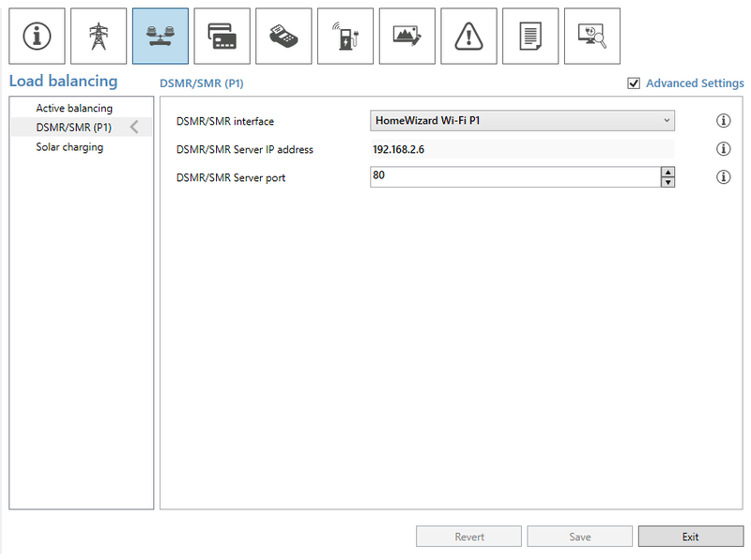Open the image customization section icon
The image size is (751, 560).
click(x=407, y=36)
